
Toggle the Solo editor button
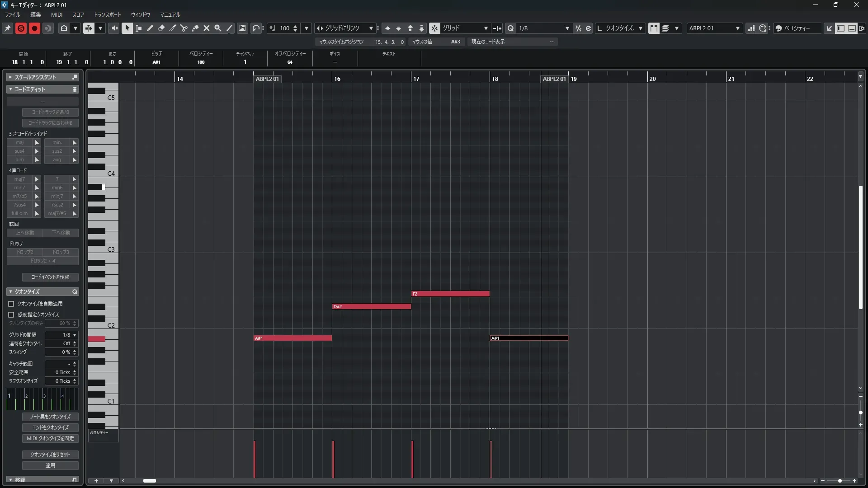point(21,28)
